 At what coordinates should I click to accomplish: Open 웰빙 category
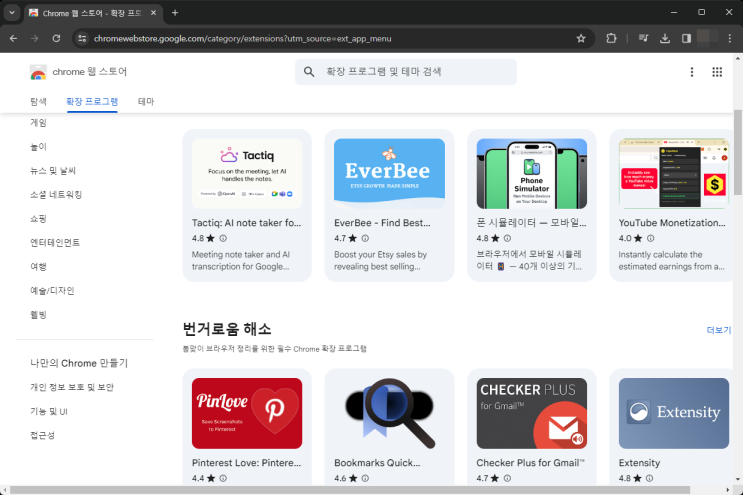38,315
